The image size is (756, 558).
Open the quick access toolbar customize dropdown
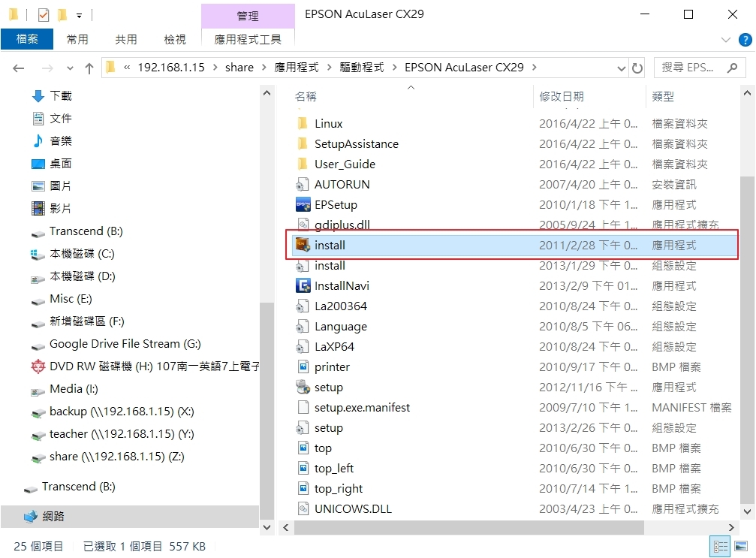coord(79,16)
